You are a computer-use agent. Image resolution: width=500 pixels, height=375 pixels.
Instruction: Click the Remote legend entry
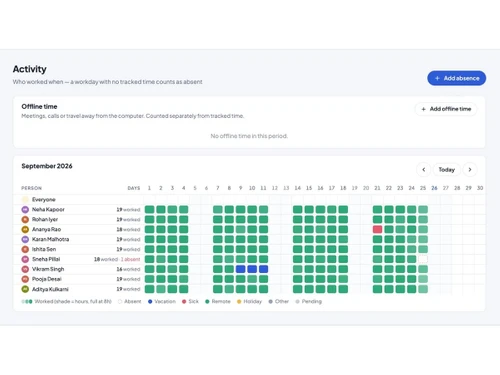click(x=218, y=301)
